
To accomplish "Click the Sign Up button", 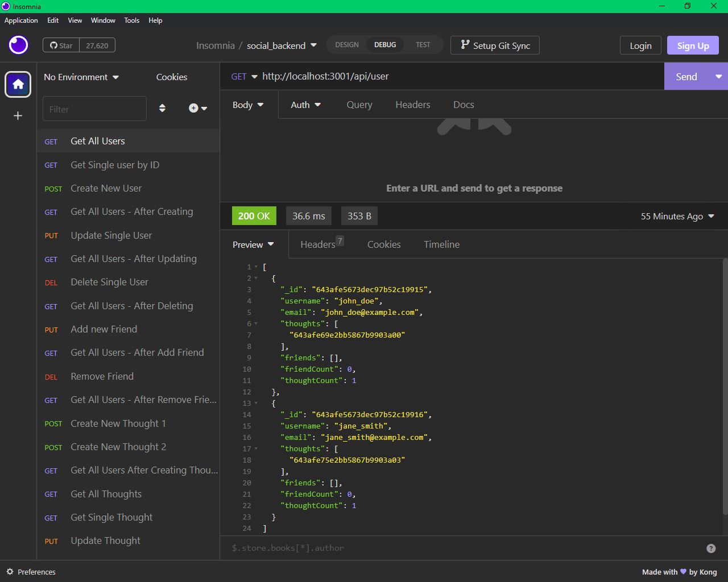I will point(693,45).
